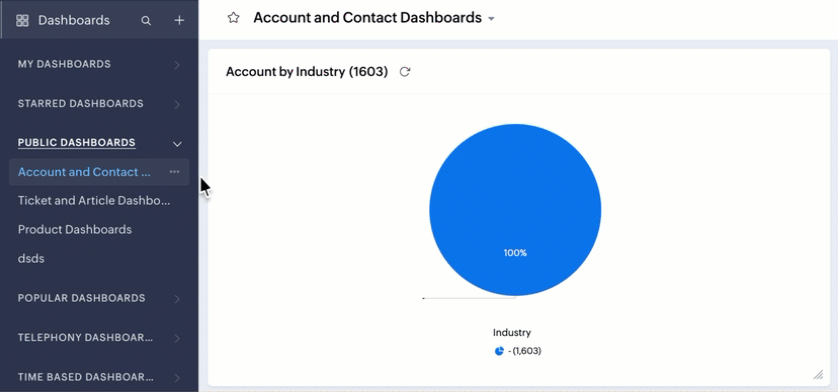Open Product Dashboards item
The height and width of the screenshot is (392, 838).
click(x=75, y=229)
